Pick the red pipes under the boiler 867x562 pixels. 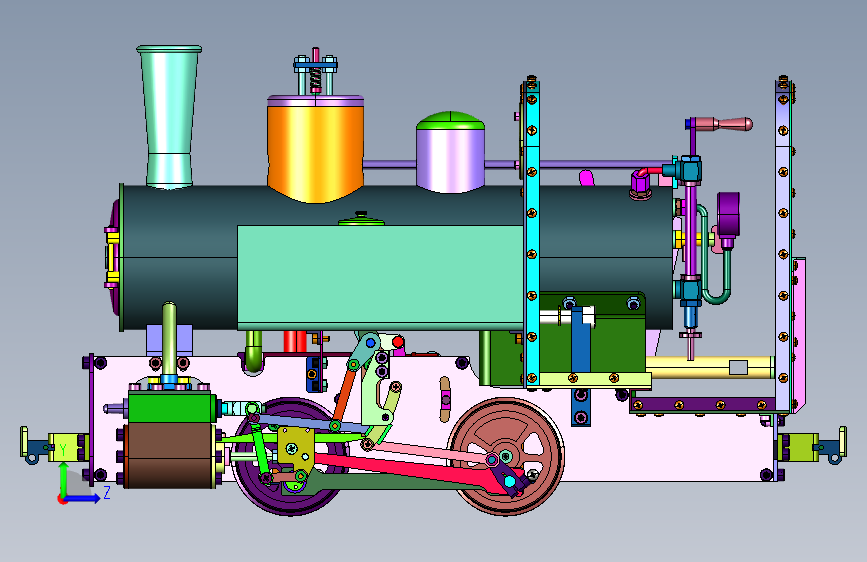[295, 341]
